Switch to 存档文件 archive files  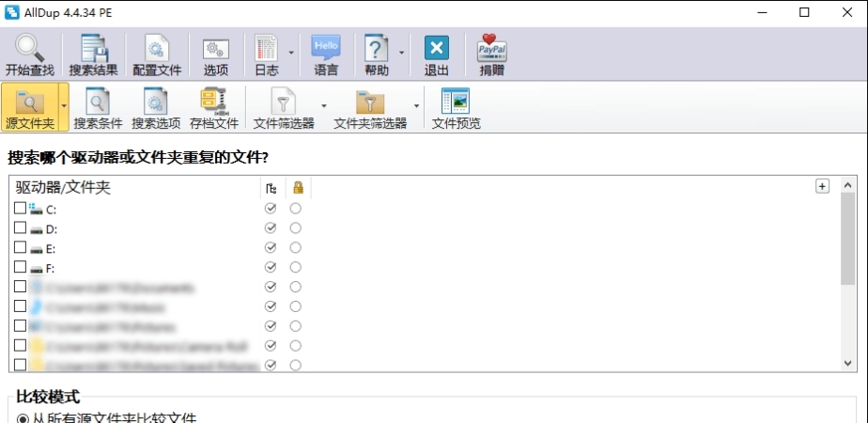[x=213, y=108]
